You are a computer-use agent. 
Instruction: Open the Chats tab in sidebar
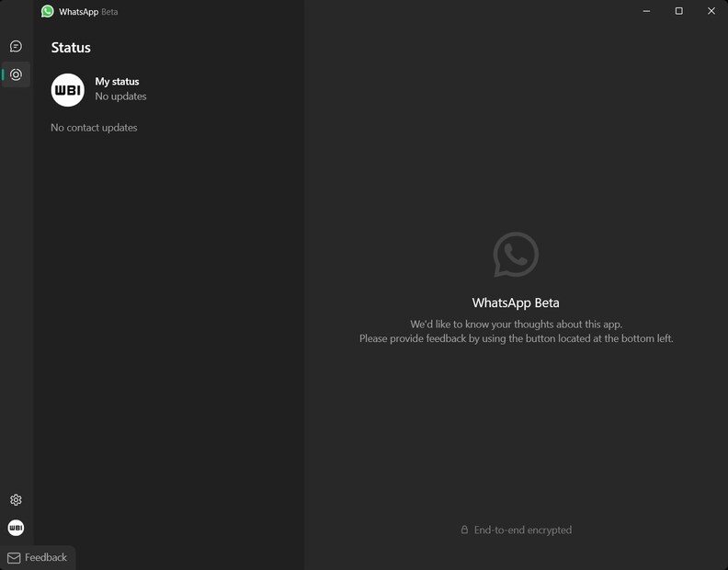point(16,46)
